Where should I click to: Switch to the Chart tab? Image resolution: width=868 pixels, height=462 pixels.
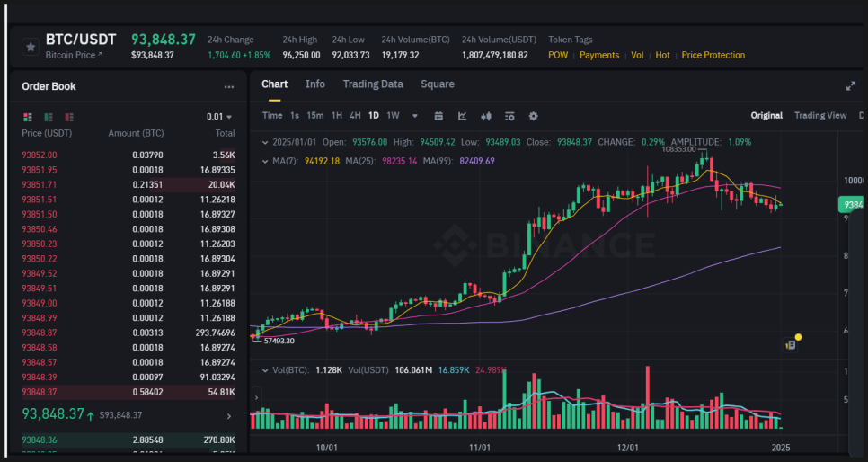pos(275,84)
